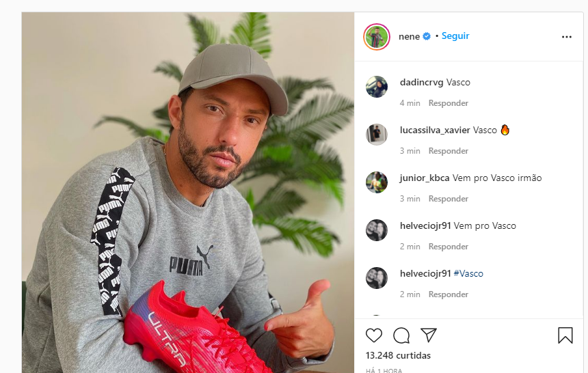Click the post photo of man with boot
Image resolution: width=588 pixels, height=373 pixels.
[188, 193]
